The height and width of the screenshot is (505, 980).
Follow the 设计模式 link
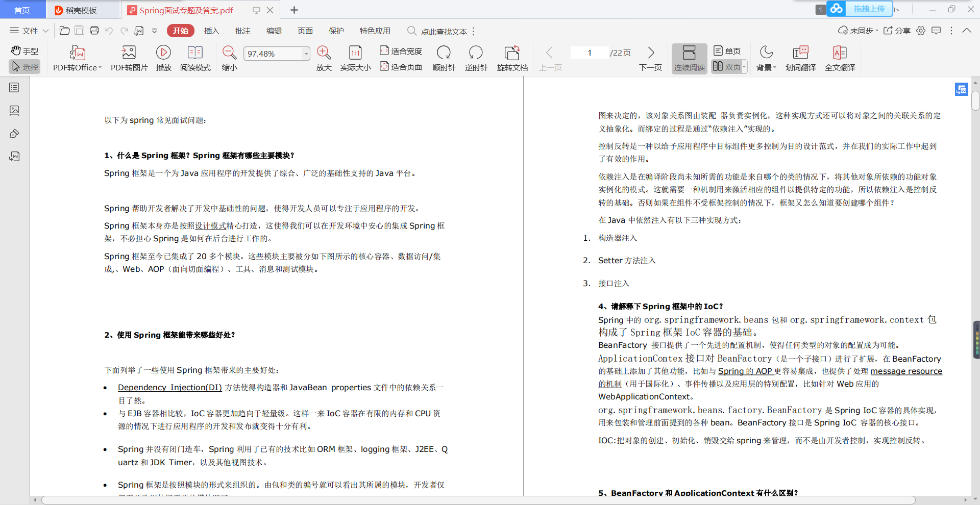point(210,225)
